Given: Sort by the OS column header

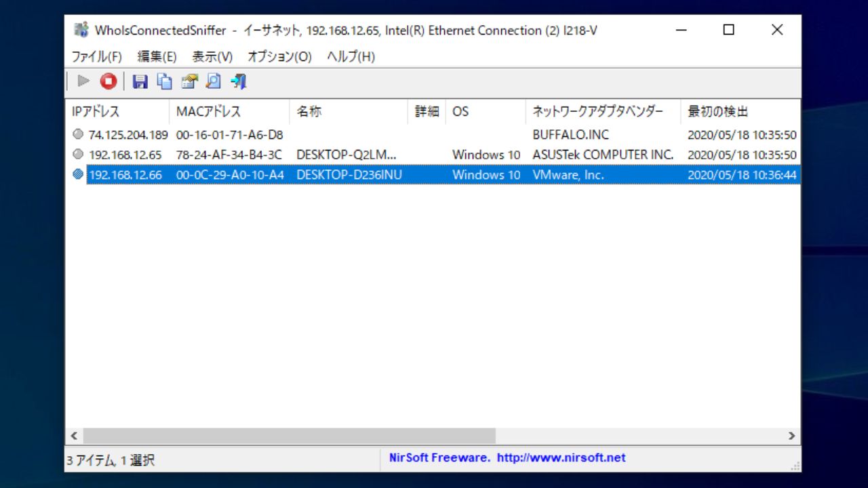Looking at the screenshot, I should pos(486,112).
